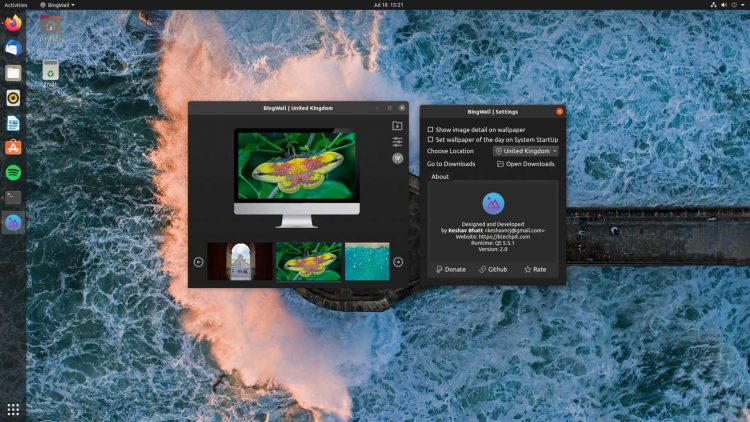Go to next wallpapers with right arrow

pyautogui.click(x=398, y=262)
